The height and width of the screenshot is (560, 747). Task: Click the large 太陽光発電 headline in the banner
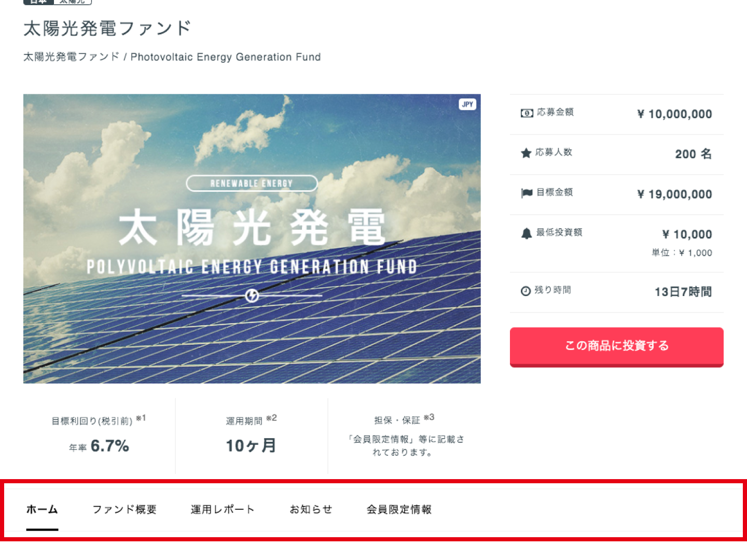(252, 227)
